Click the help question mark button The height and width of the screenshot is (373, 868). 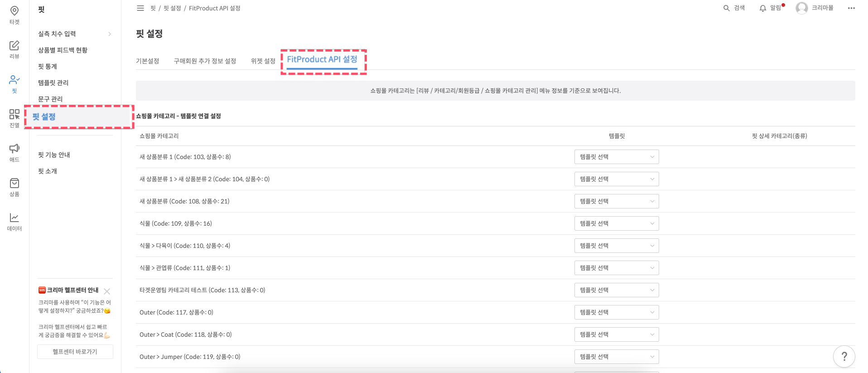(844, 357)
